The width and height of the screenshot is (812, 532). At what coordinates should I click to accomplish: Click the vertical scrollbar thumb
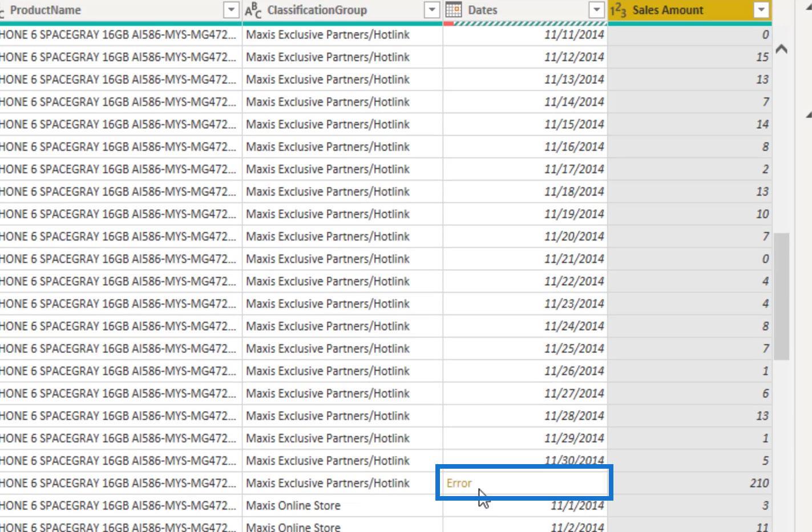[781, 296]
